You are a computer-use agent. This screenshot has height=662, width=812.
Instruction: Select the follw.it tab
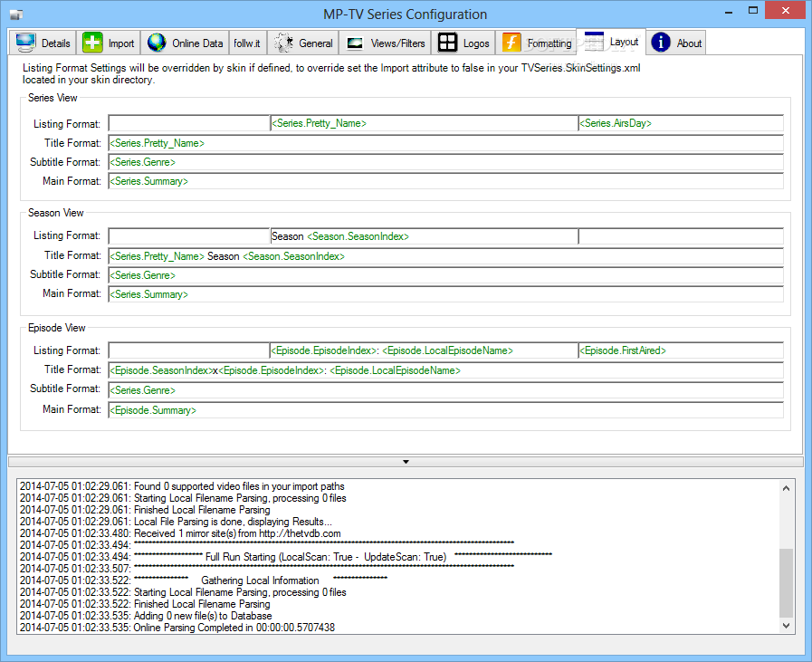pyautogui.click(x=247, y=43)
